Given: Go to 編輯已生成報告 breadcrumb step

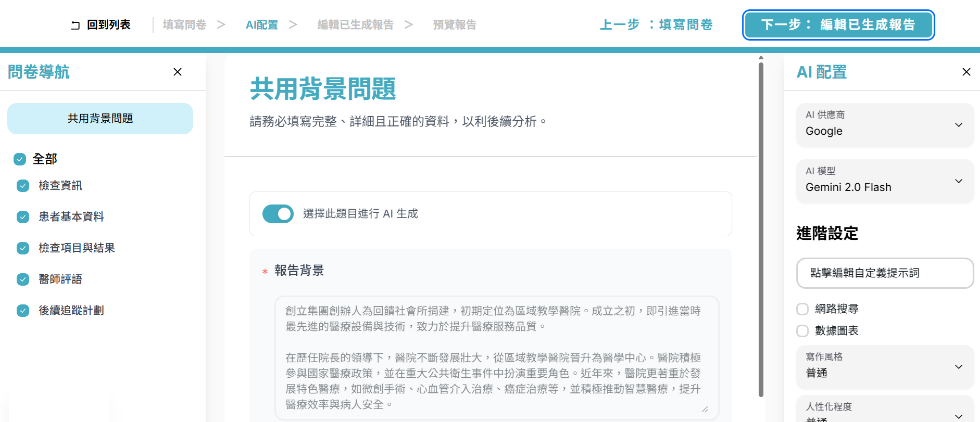Looking at the screenshot, I should tap(356, 25).
